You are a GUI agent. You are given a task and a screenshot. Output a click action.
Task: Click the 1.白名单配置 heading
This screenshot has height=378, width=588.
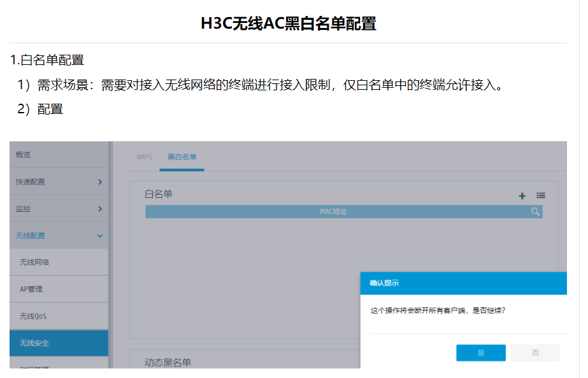(x=47, y=60)
